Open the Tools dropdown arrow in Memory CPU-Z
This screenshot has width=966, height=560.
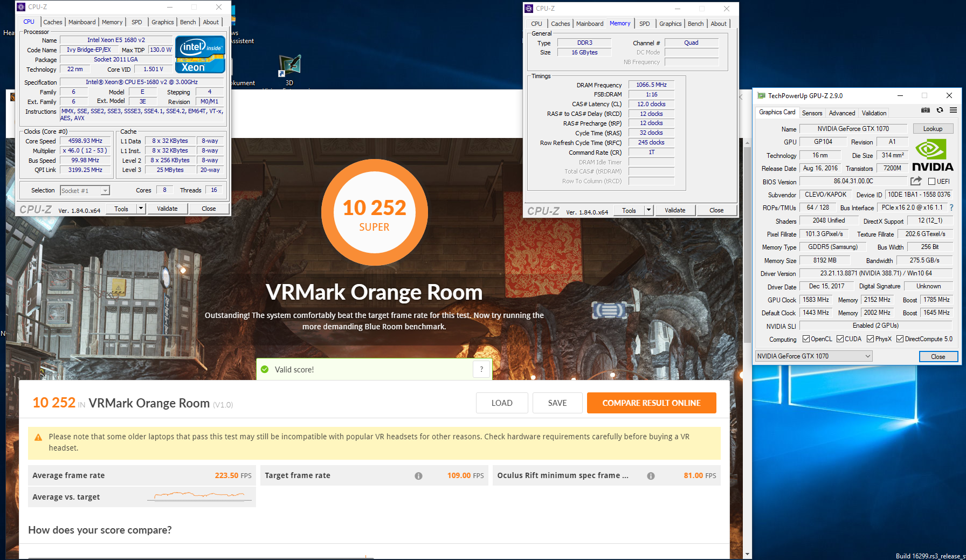click(x=648, y=210)
